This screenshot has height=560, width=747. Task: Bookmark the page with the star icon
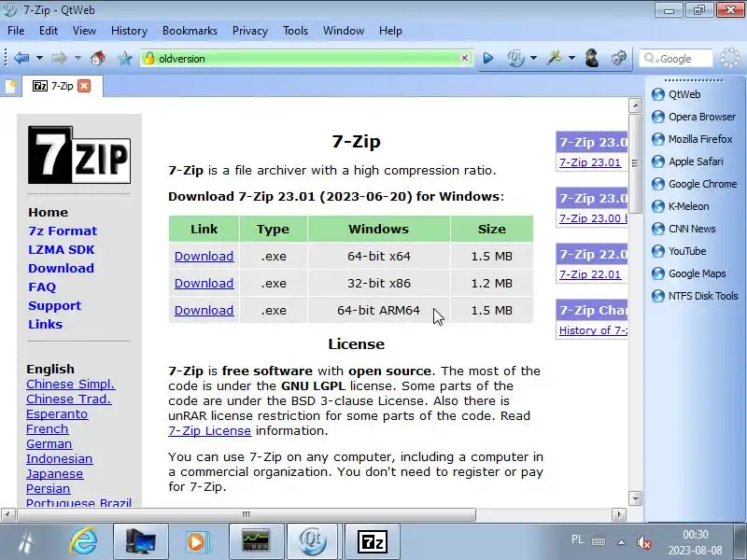[x=125, y=58]
